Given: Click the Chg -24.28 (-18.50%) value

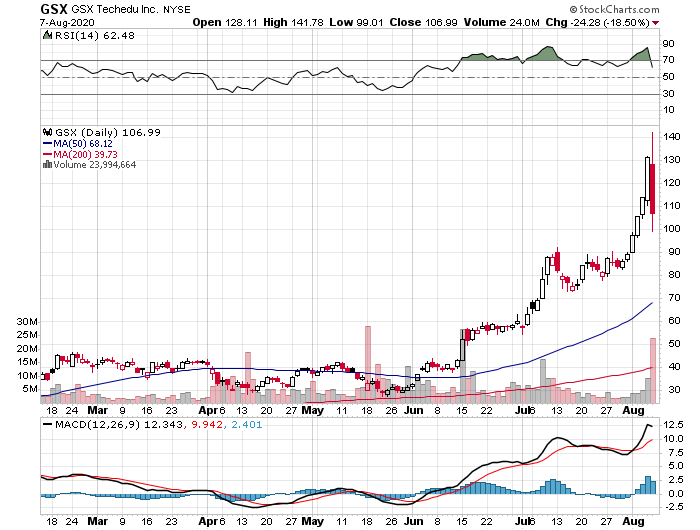Looking at the screenshot, I should pyautogui.click(x=597, y=22).
